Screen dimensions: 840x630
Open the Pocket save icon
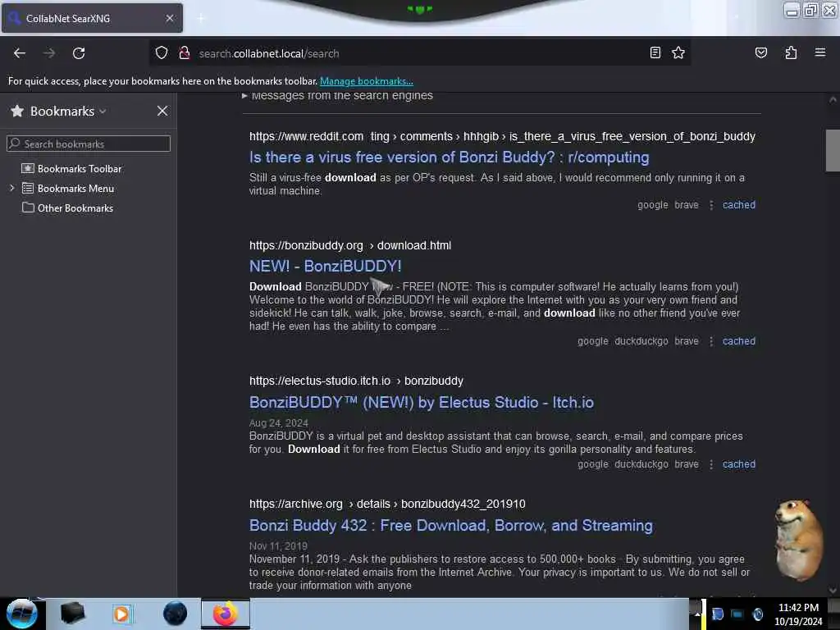click(x=760, y=52)
